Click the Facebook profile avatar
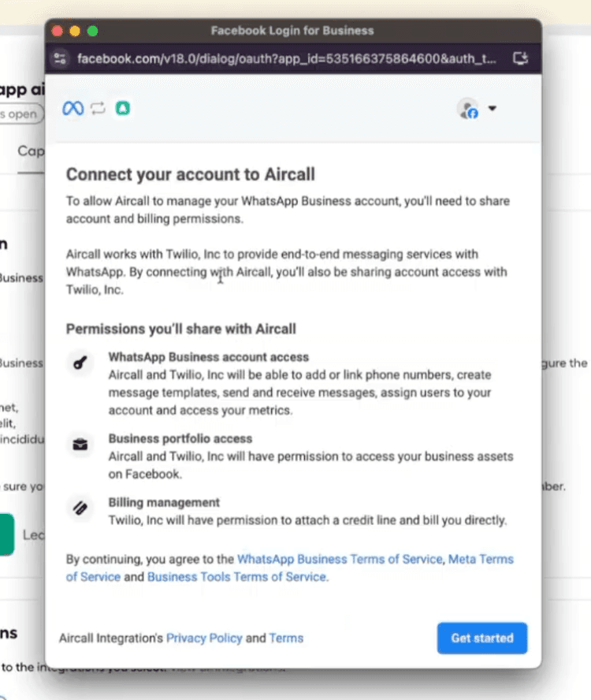 pos(468,110)
